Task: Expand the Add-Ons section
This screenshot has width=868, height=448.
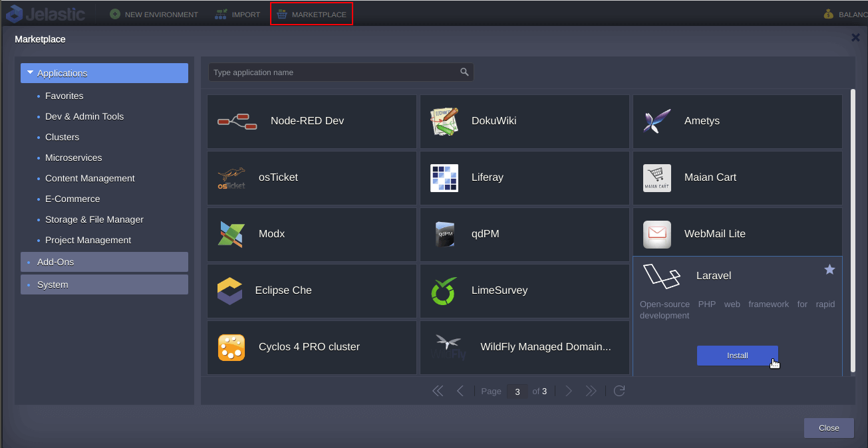Action: tap(104, 262)
